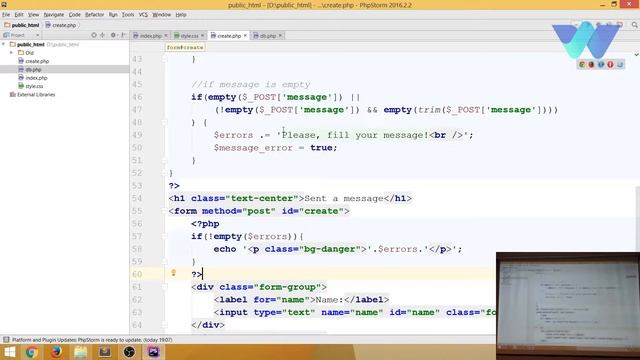This screenshot has width=640, height=360.
Task: Open the Window menu
Action: (x=162, y=15)
